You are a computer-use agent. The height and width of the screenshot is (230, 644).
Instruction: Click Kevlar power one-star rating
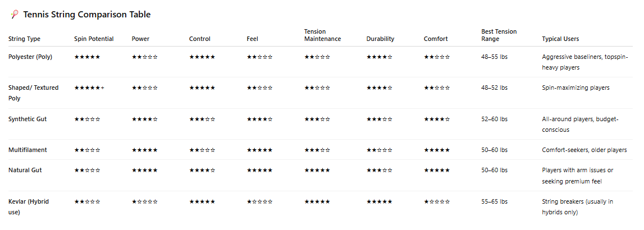144,201
